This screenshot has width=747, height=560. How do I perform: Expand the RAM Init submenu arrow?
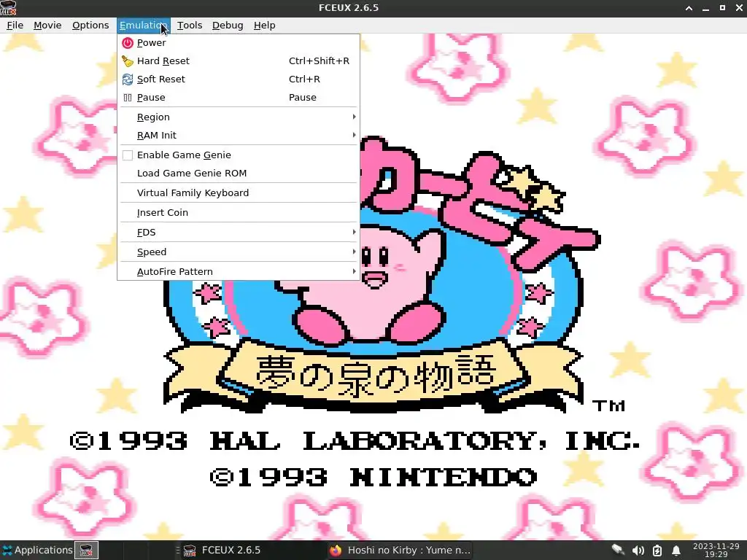(x=354, y=135)
